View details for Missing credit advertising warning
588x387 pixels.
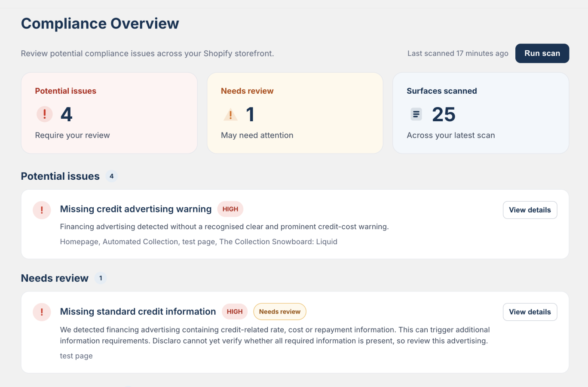click(x=530, y=210)
